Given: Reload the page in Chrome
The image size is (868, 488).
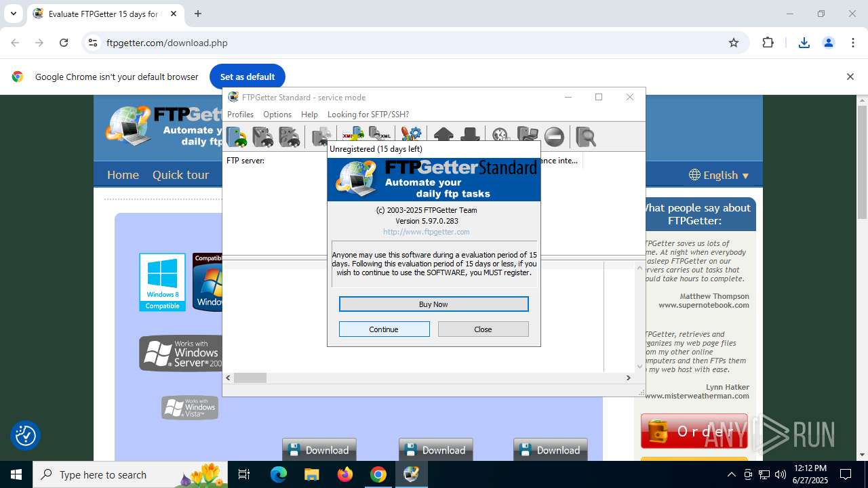Looking at the screenshot, I should (64, 43).
